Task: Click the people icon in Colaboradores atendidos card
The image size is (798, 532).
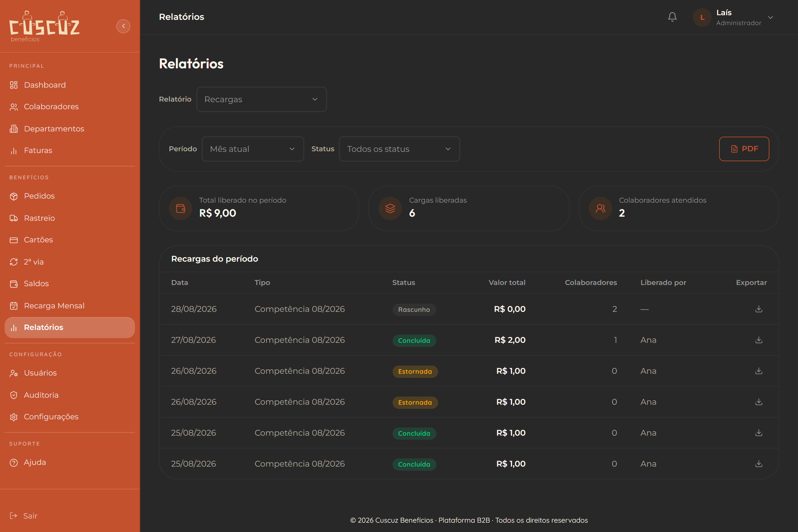Action: tap(601, 208)
